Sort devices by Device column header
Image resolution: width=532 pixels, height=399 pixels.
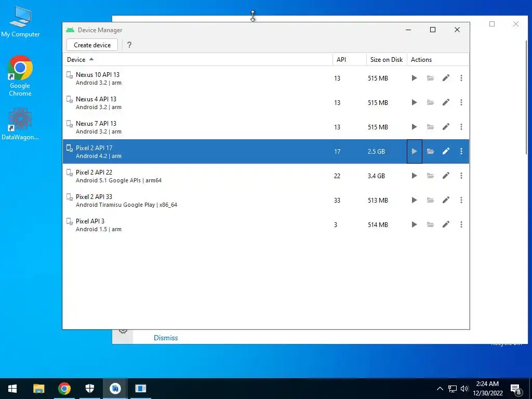point(197,59)
